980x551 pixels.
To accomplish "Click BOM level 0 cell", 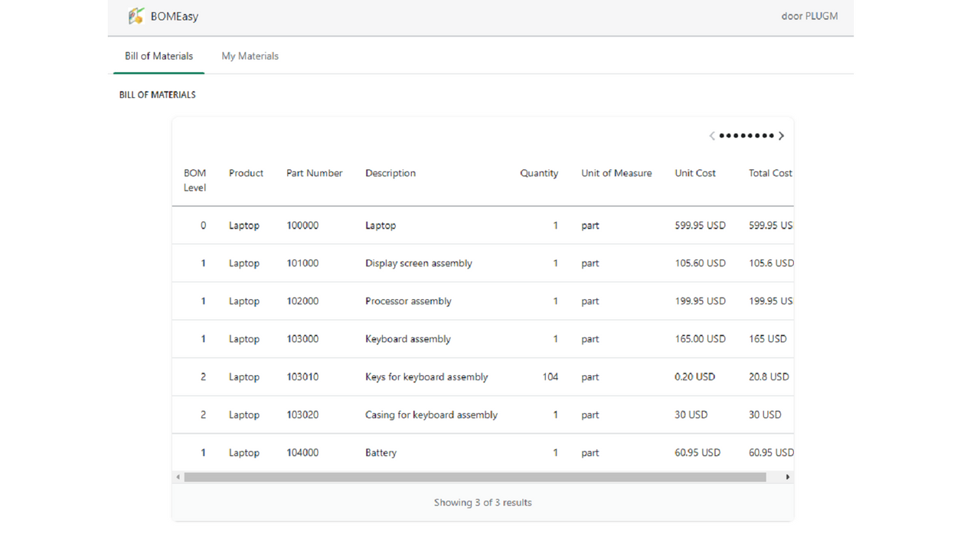I will [203, 226].
